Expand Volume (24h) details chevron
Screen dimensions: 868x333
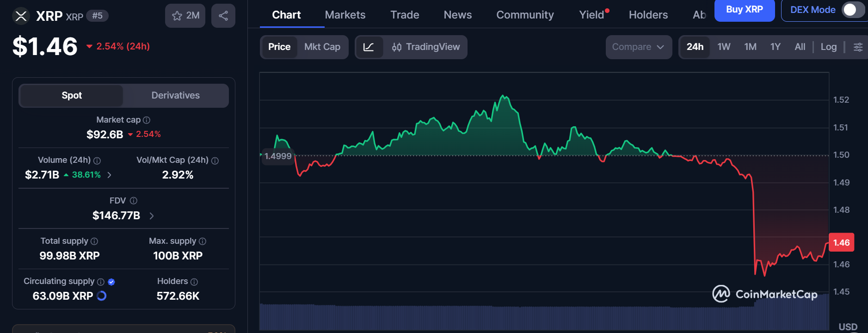click(109, 175)
